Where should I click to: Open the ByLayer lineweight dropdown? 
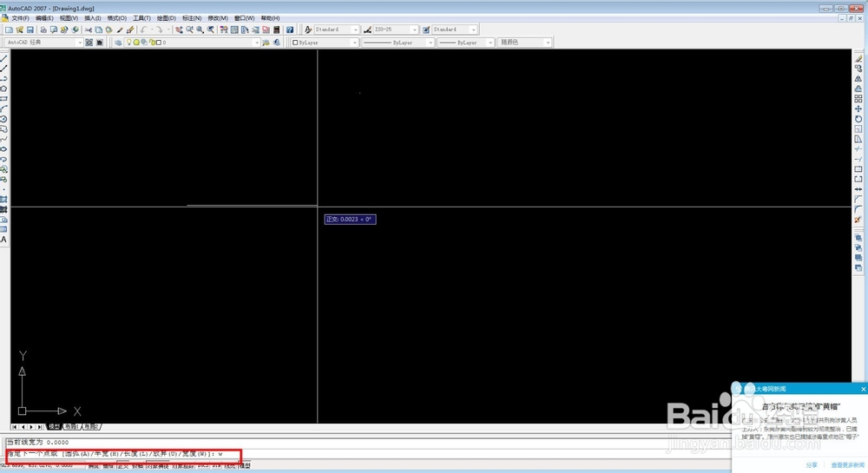490,42
